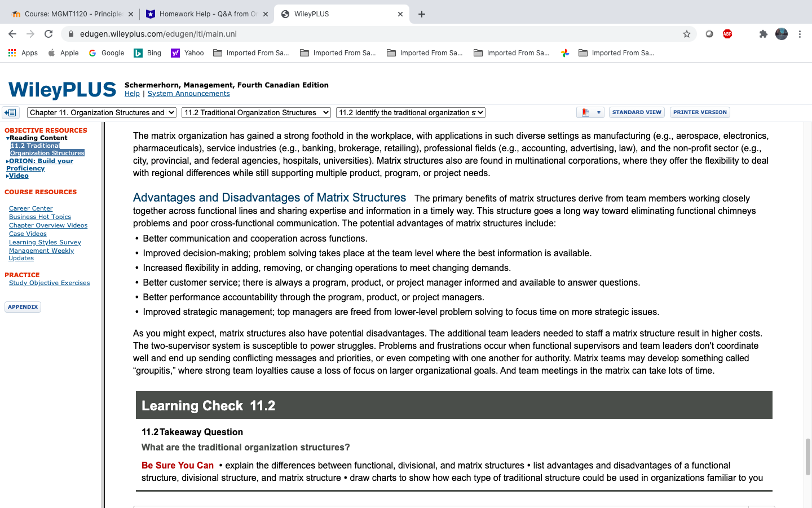Open the Case Videos link
This screenshot has width=812, height=508.
click(x=28, y=234)
